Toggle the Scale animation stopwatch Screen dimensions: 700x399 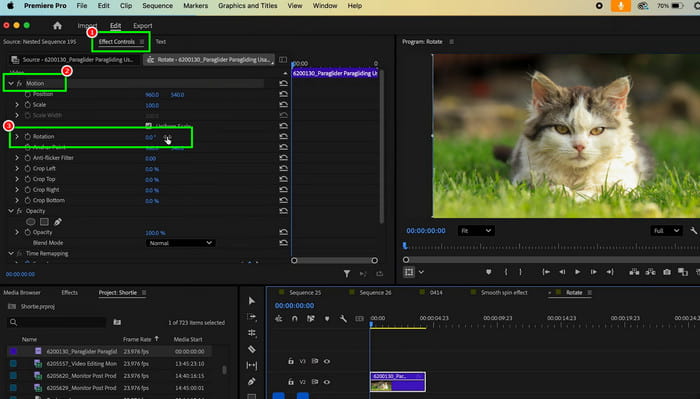click(28, 105)
